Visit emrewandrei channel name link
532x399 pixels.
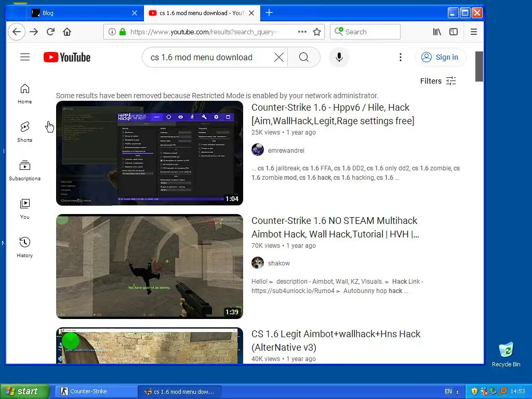click(286, 150)
